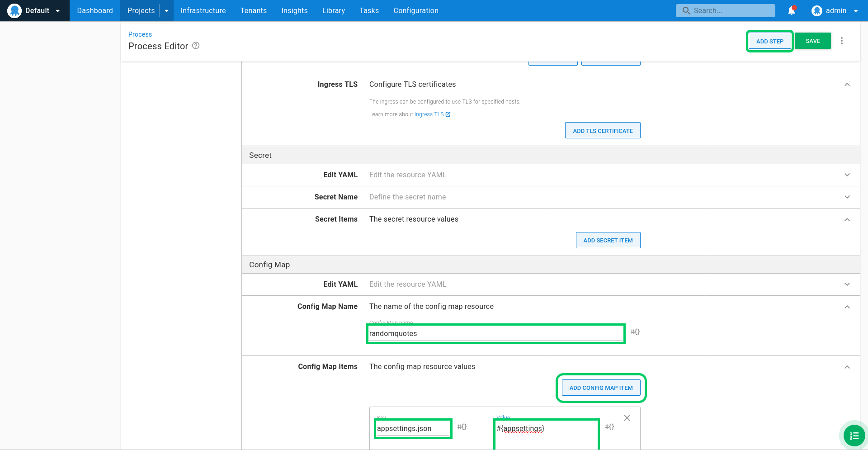This screenshot has width=868, height=450.
Task: Open the floating step list button
Action: (x=854, y=436)
